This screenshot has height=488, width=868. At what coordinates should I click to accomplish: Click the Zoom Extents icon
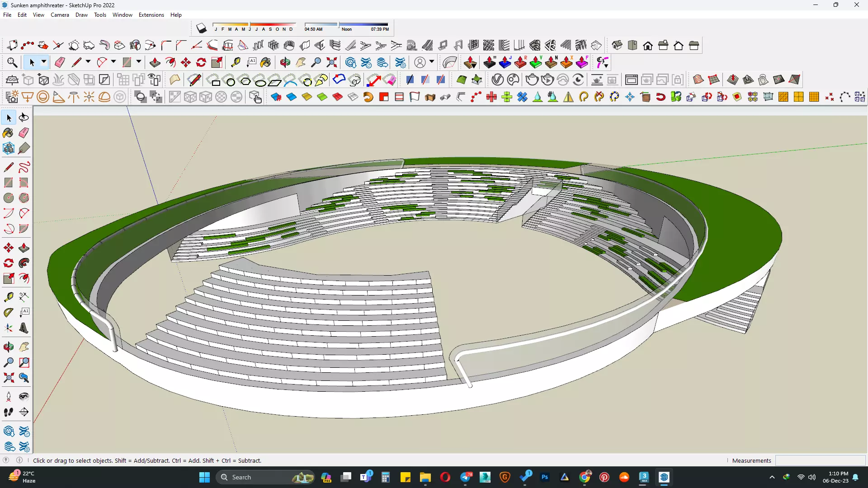[332, 62]
